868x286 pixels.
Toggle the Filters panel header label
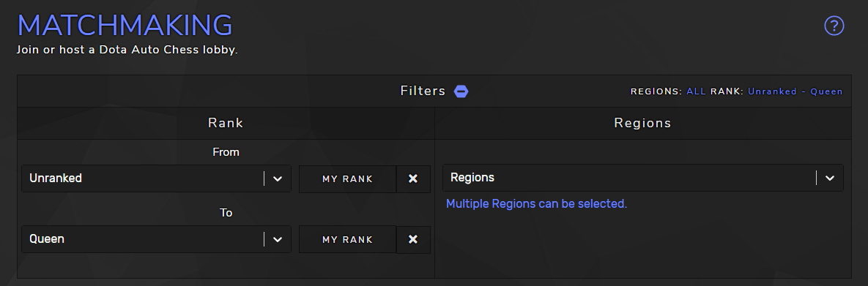(423, 91)
